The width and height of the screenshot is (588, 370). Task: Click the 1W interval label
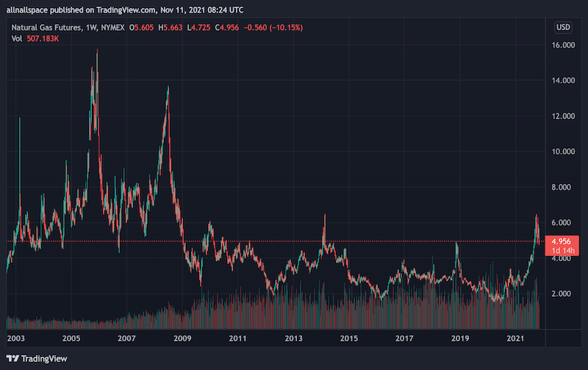click(90, 27)
